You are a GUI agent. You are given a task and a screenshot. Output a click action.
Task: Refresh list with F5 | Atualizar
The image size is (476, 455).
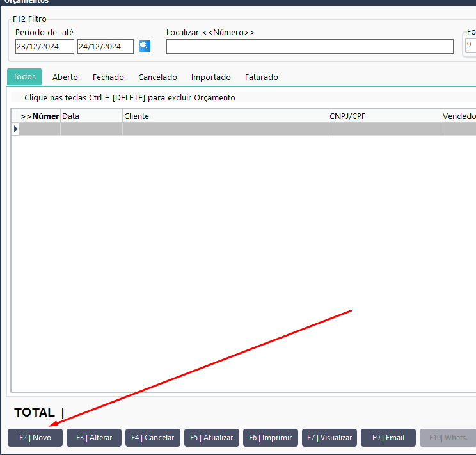(212, 438)
